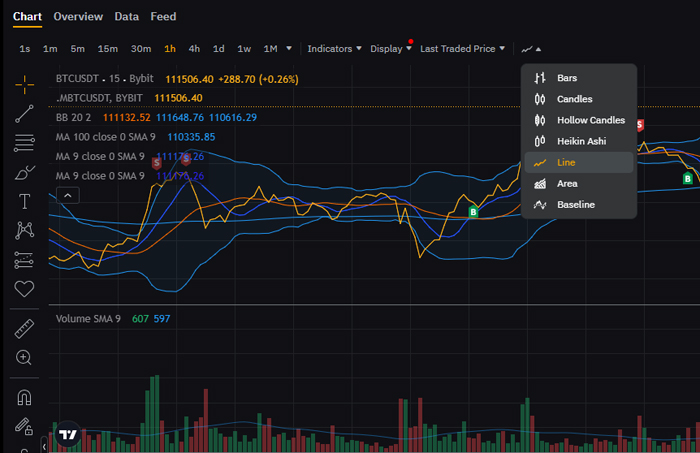Click the Candles chart type icon

coord(540,99)
